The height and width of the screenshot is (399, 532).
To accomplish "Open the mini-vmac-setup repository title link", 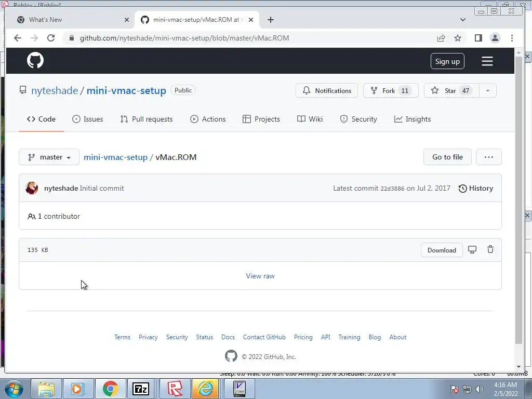I will click(x=126, y=90).
